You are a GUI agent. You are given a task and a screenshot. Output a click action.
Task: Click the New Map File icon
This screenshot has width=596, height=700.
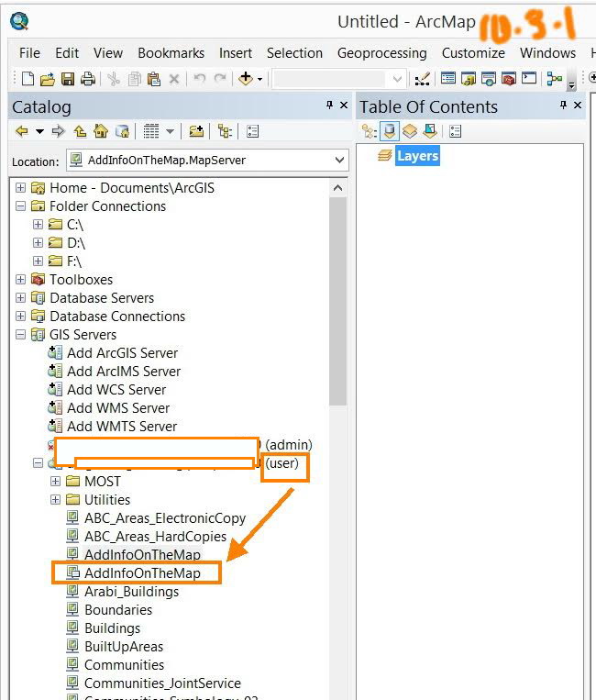[x=28, y=79]
